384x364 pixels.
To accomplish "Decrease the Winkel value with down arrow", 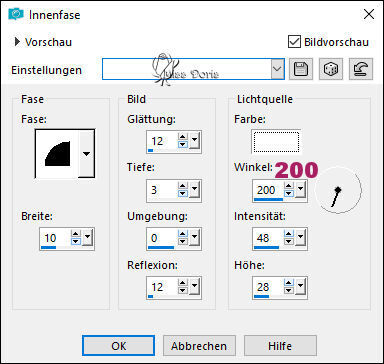I will (289, 193).
